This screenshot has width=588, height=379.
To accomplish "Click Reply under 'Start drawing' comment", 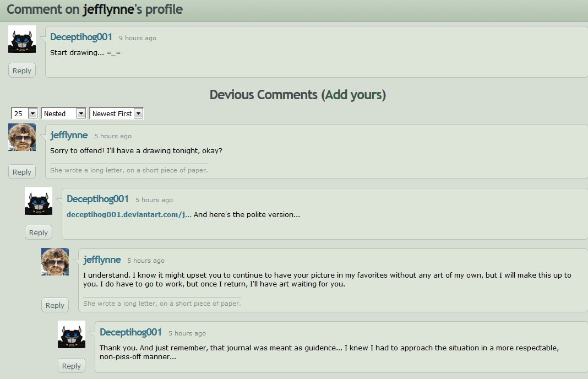I will pos(22,71).
